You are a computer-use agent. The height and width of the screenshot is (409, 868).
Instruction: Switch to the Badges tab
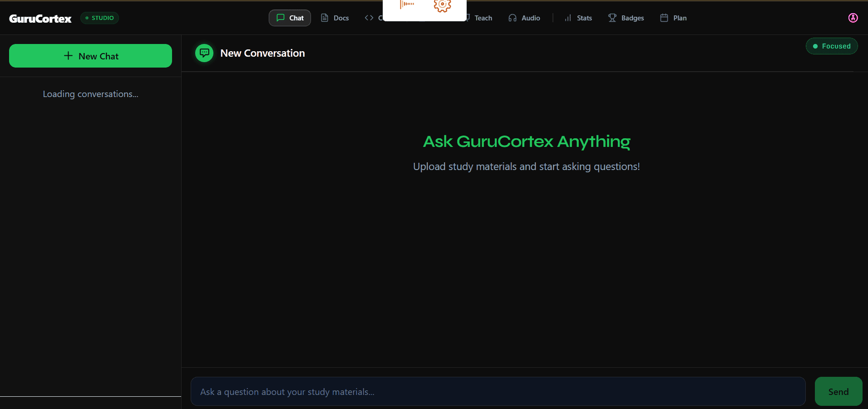[626, 18]
